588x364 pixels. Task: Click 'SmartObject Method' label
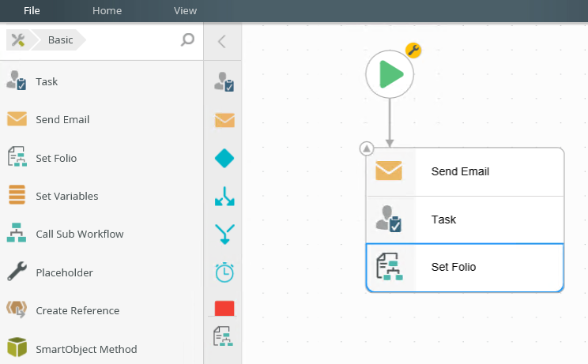click(86, 349)
